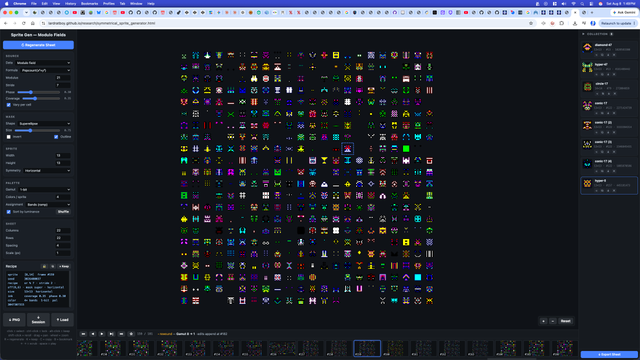The width and height of the screenshot is (640, 360).
Task: Click Ask Gemini button
Action: coord(624,13)
